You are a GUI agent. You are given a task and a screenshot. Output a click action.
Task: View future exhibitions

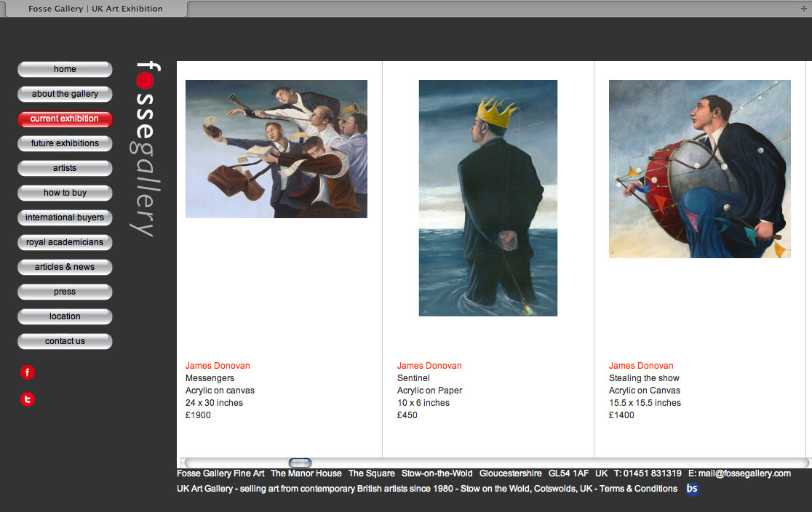pos(65,143)
